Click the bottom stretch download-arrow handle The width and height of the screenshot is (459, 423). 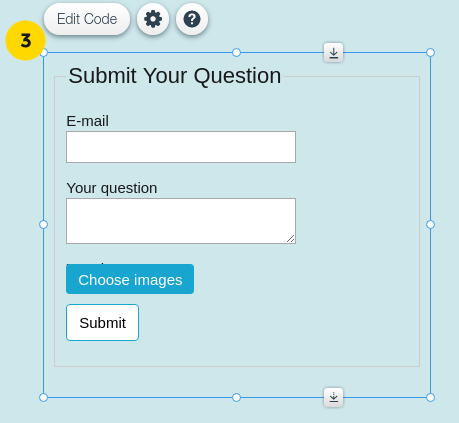(x=333, y=397)
